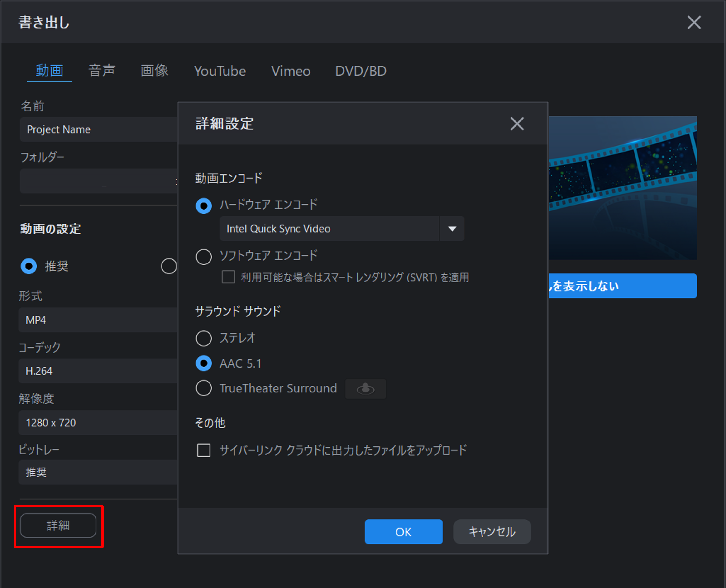This screenshot has width=726, height=588.
Task: Open the 音声 audio tab
Action: point(102,71)
